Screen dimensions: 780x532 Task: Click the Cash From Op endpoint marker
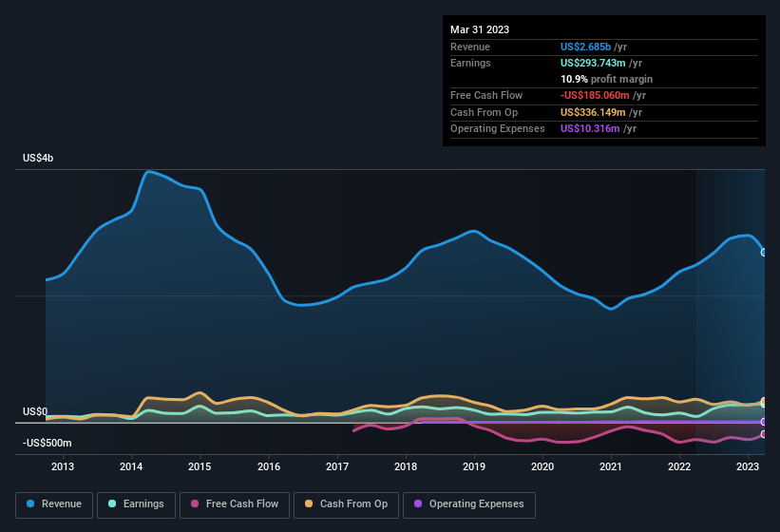pos(764,401)
